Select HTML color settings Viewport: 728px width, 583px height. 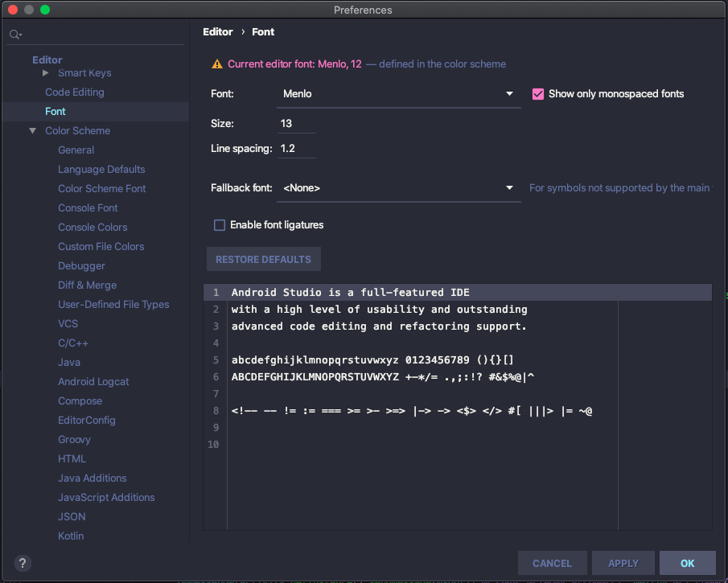tap(72, 458)
